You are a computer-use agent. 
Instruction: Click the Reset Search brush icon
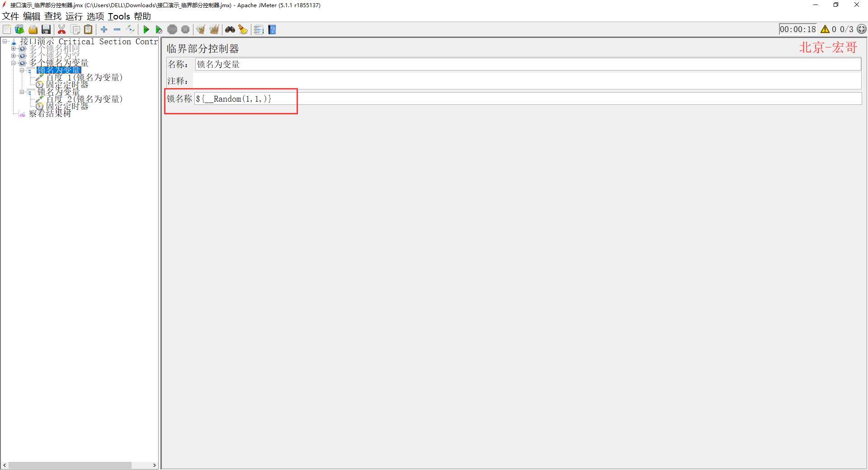coord(243,29)
